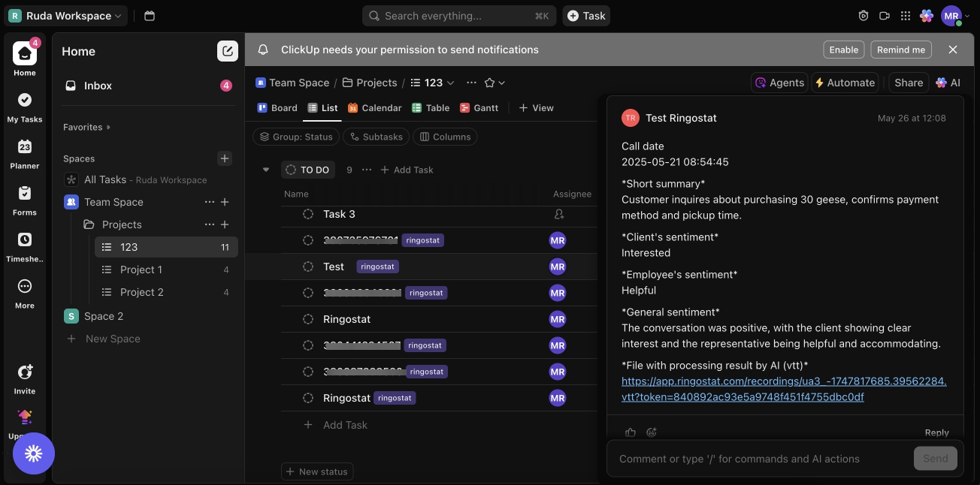Click the star favorite icon in breadcrumb

pyautogui.click(x=490, y=83)
